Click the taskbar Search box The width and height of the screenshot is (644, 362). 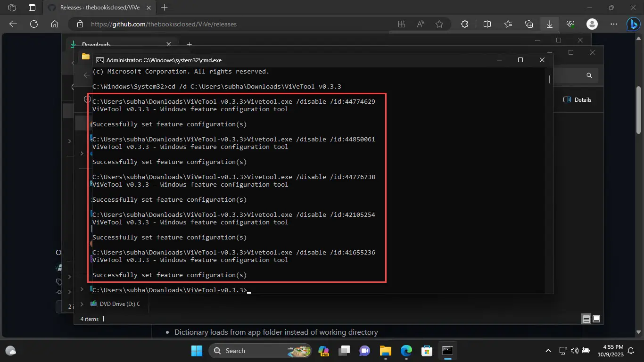260,351
